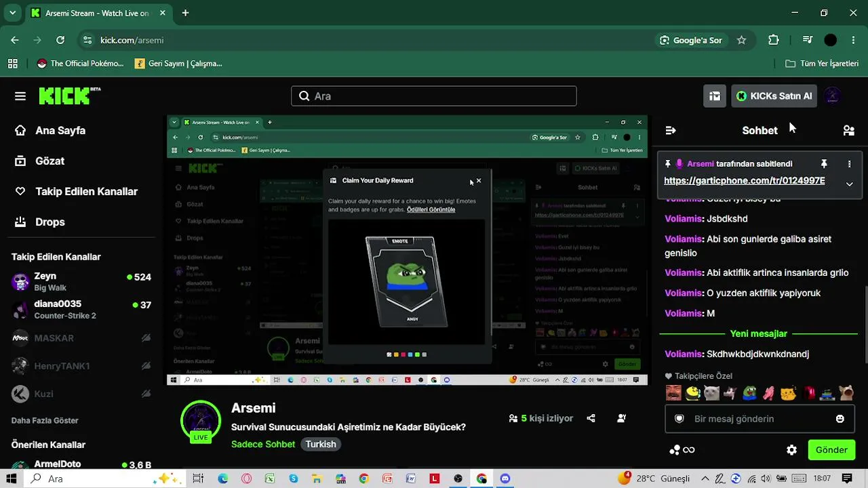Open Zeyn's Big Walk channel

click(x=81, y=281)
